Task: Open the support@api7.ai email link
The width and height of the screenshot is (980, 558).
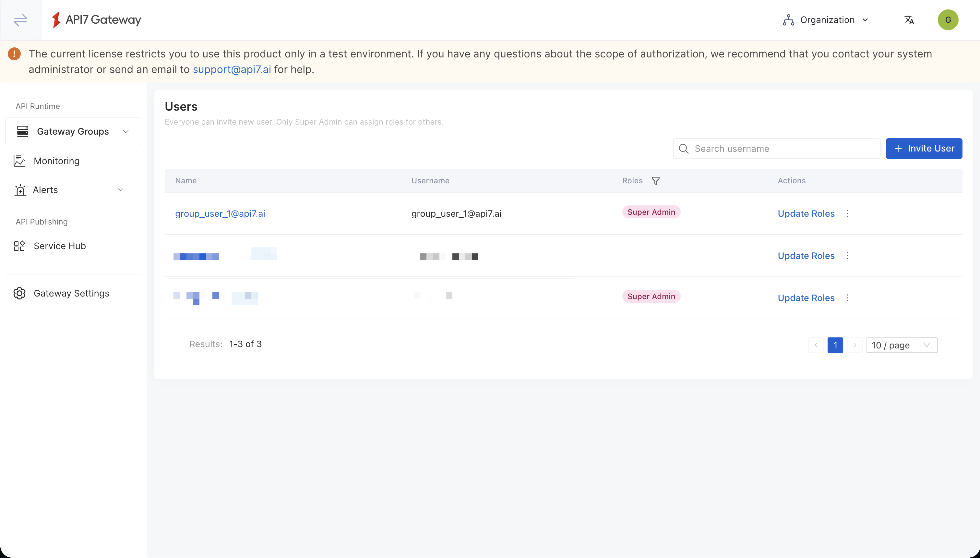Action: coord(232,69)
